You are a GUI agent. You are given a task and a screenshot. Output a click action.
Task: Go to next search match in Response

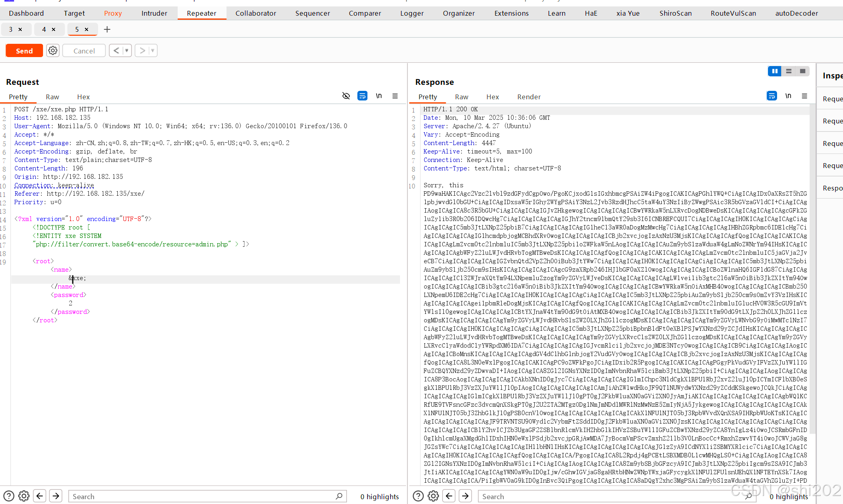(465, 496)
